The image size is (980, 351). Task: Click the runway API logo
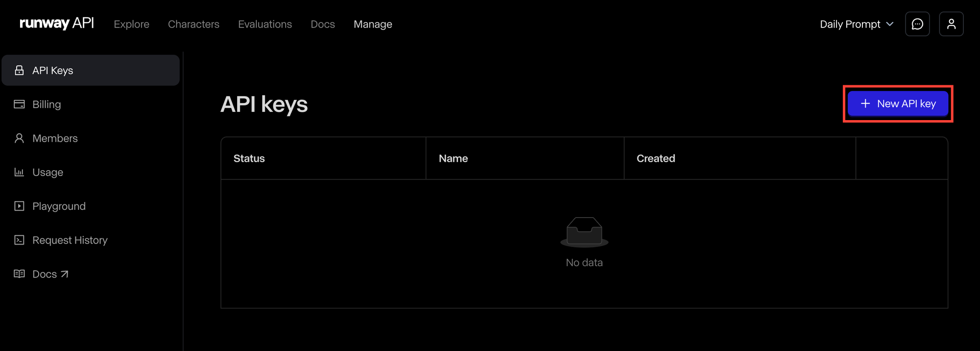point(56,24)
